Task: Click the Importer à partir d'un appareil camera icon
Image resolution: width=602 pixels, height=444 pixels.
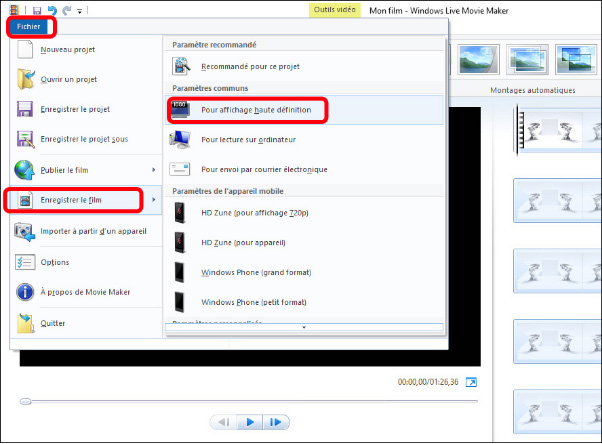Action: point(24,232)
